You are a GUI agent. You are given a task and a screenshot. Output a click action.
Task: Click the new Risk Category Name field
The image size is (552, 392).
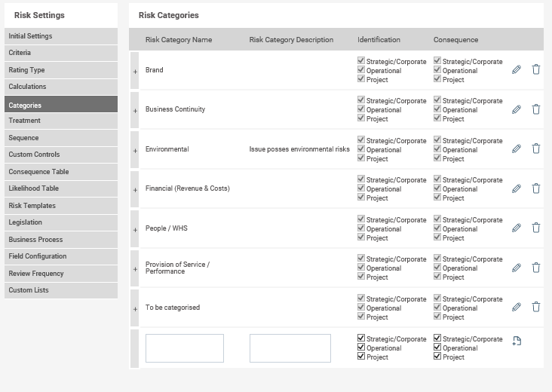(185, 348)
